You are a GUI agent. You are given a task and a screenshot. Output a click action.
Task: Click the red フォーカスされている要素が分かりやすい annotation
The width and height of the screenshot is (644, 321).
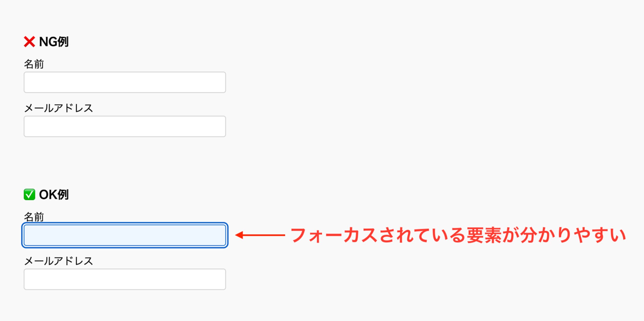(x=458, y=235)
